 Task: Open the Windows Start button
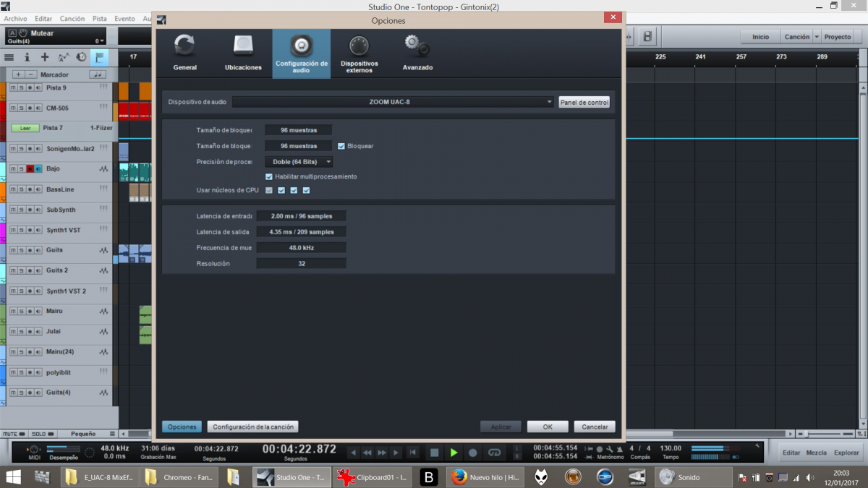[13, 477]
